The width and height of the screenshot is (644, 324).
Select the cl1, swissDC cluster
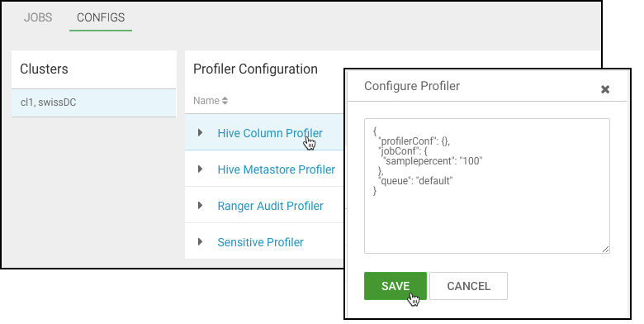coord(93,102)
